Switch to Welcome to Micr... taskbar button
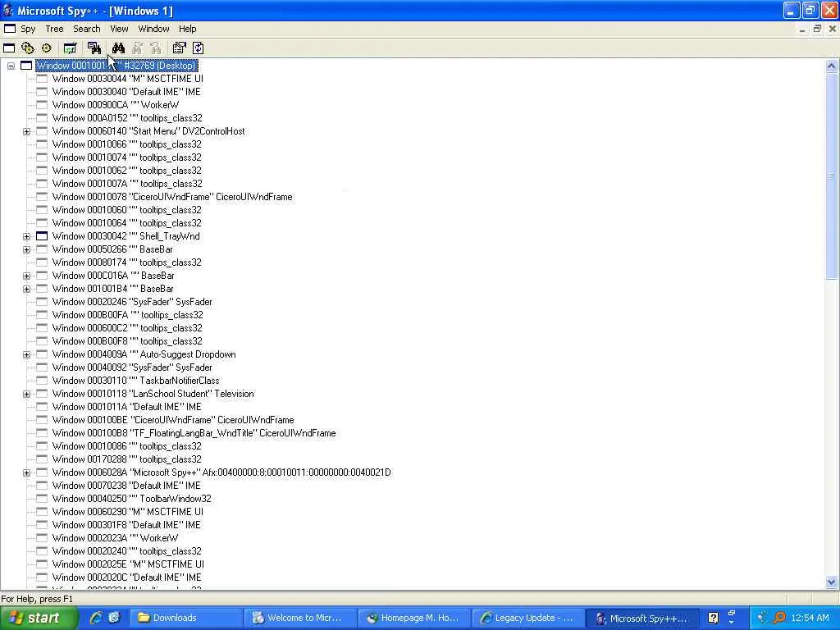Screen dimensions: 840x630 pos(299,618)
